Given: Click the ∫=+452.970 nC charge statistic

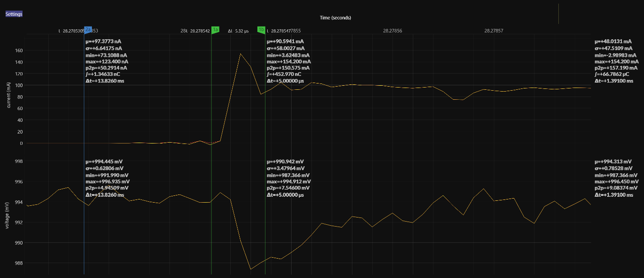Looking at the screenshot, I should pyautogui.click(x=284, y=74).
